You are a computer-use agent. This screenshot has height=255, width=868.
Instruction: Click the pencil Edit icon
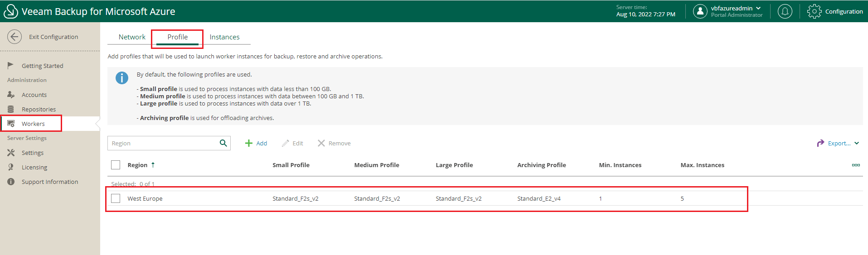point(285,143)
